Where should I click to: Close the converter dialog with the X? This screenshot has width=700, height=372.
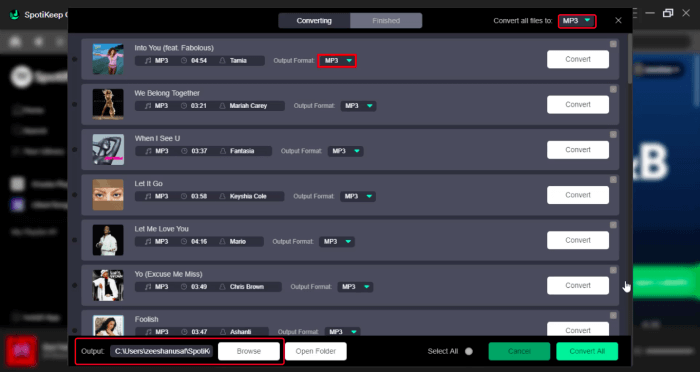[x=618, y=21]
